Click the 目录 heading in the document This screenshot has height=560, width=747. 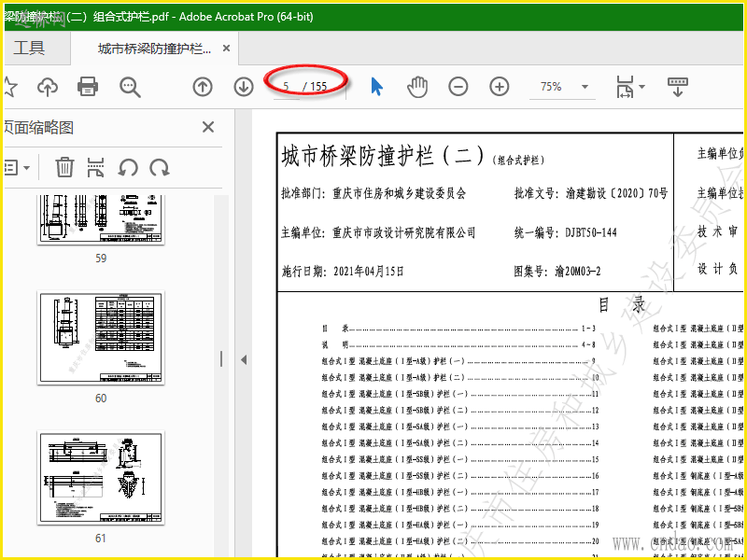click(622, 305)
